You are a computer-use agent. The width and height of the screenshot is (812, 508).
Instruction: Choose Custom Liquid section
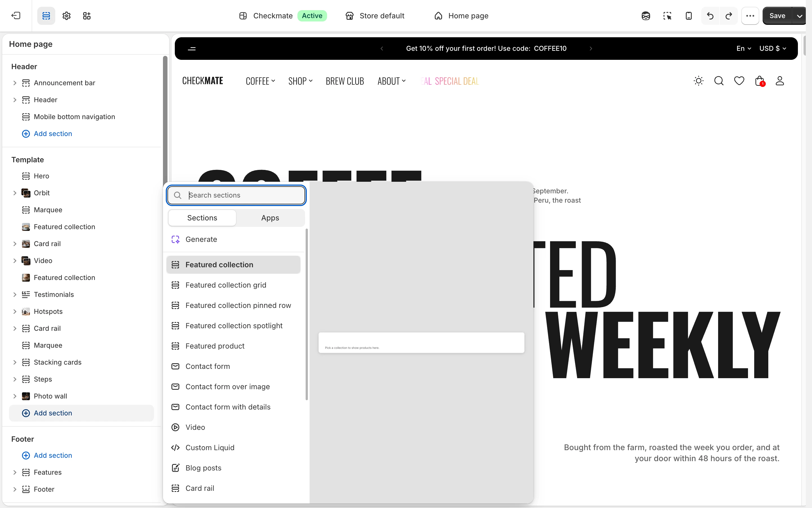[233, 448]
